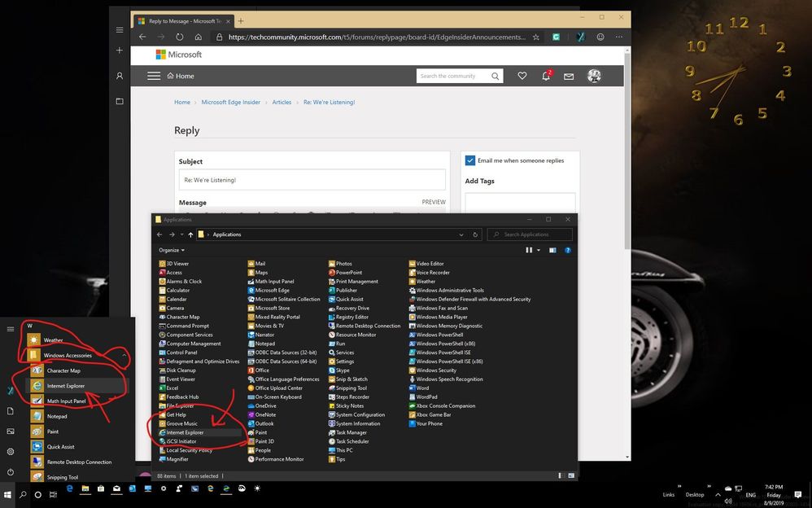
Task: Click the 'Articles' breadcrumb link
Action: [282, 102]
